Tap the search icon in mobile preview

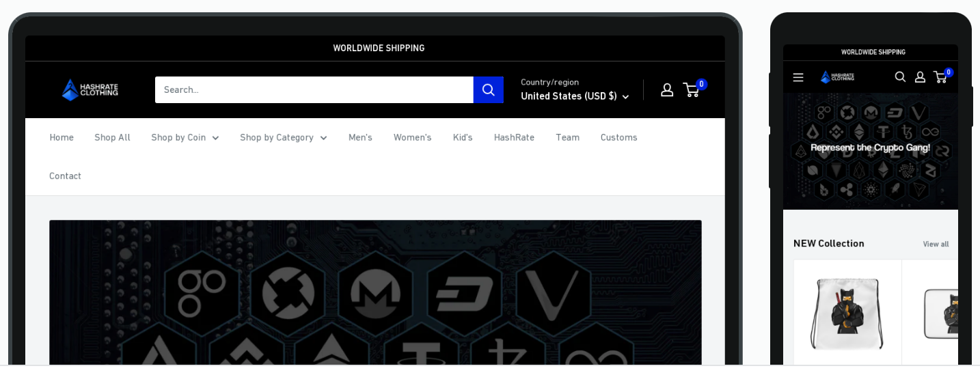(x=900, y=77)
